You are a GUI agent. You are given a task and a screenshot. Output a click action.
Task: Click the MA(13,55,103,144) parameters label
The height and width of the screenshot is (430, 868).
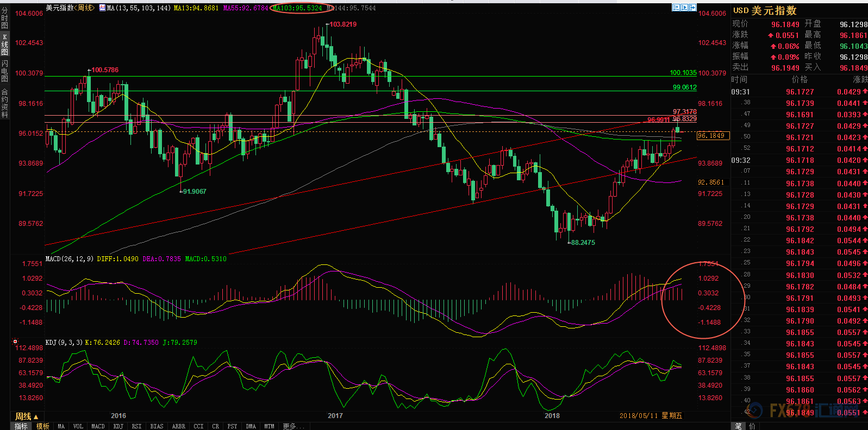point(139,8)
